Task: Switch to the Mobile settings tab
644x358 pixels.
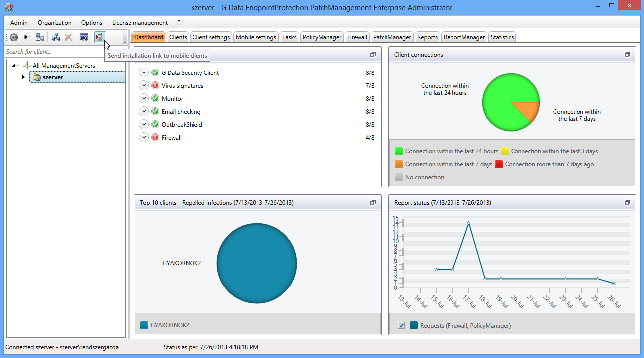Action: [256, 37]
